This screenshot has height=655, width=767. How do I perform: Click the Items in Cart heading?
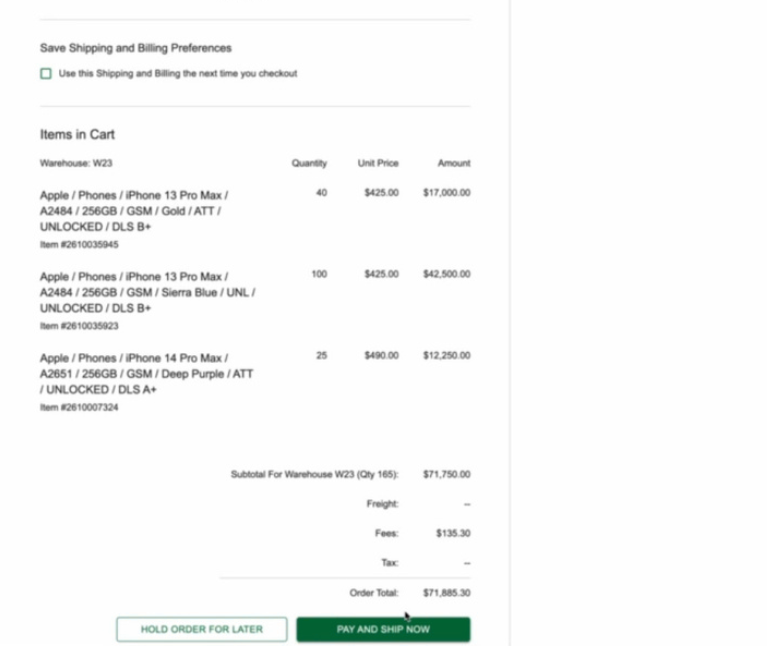point(77,134)
